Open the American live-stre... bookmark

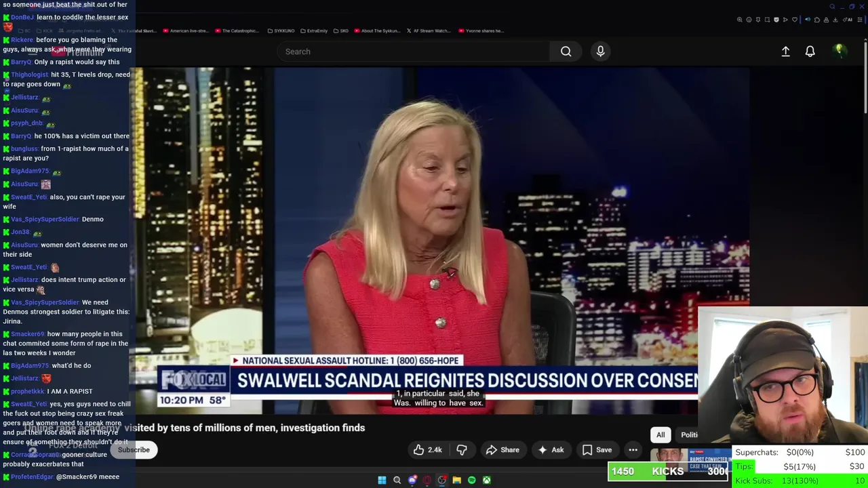pyautogui.click(x=185, y=30)
